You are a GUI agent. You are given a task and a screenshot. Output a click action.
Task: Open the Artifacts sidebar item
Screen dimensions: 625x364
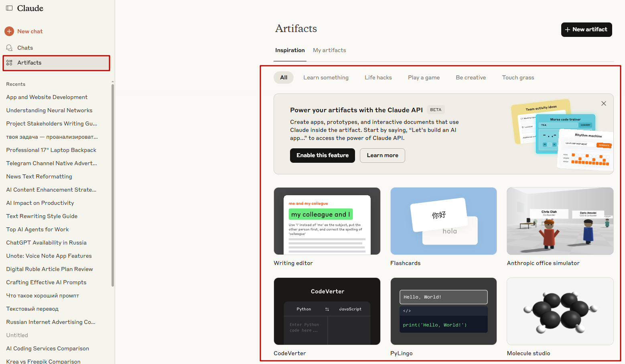point(57,63)
